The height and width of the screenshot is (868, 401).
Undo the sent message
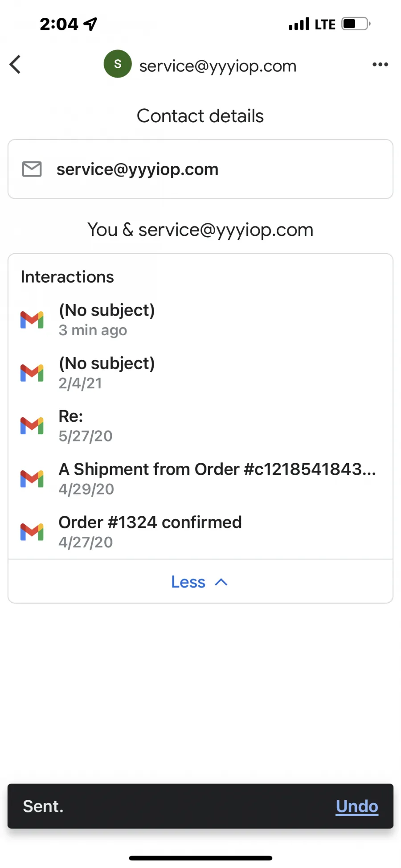(357, 806)
